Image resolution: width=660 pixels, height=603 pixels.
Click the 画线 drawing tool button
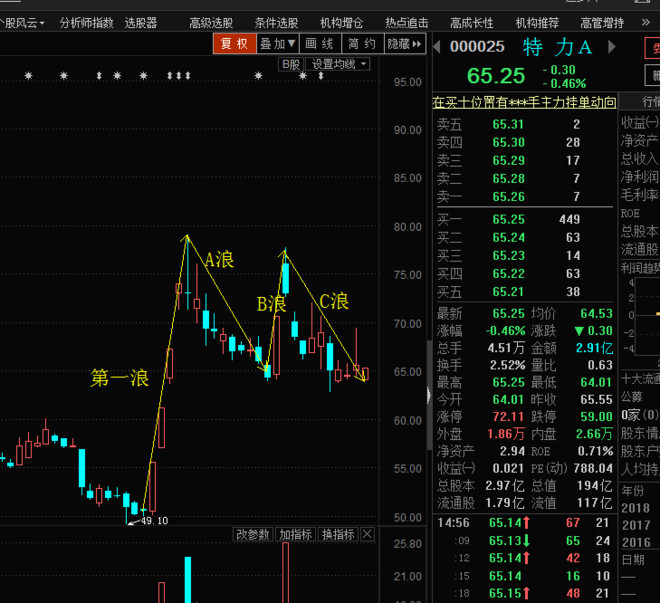pyautogui.click(x=319, y=44)
